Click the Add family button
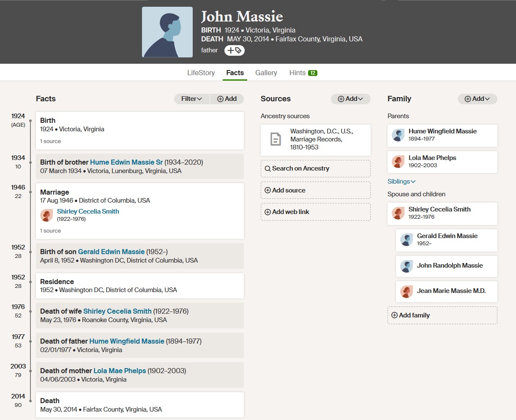This screenshot has height=420, width=516. (442, 315)
